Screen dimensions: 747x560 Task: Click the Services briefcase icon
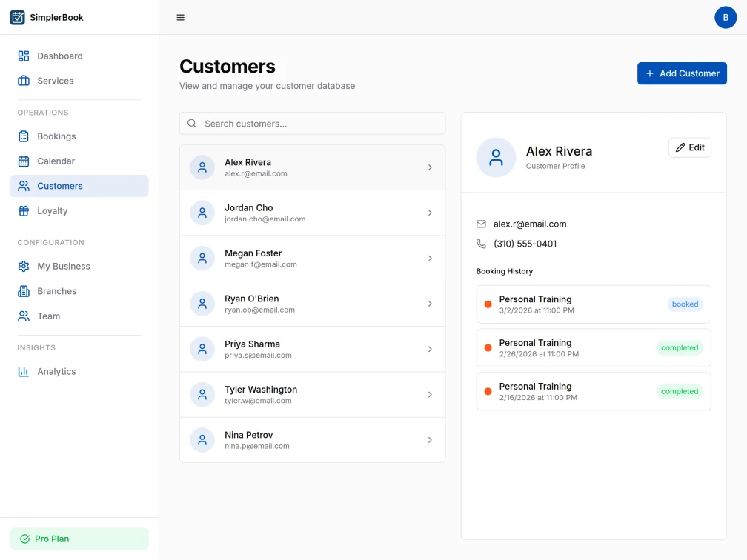point(24,81)
